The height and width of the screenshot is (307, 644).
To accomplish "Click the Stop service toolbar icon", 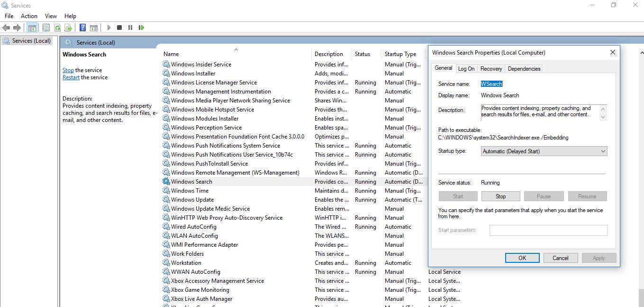I will [119, 28].
